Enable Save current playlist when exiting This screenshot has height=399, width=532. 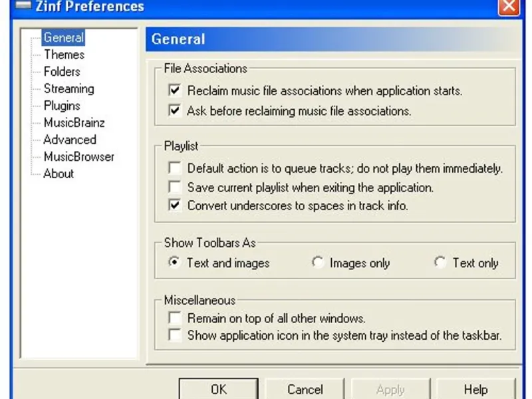point(175,187)
